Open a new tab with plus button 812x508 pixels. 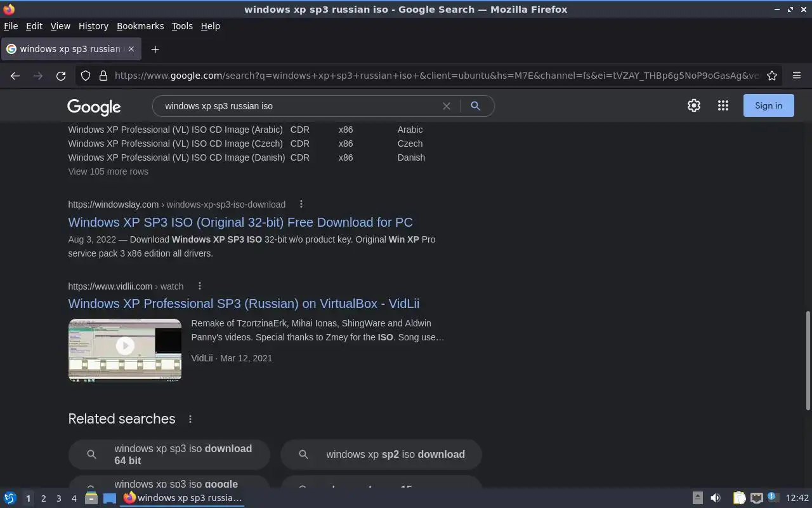[155, 49]
